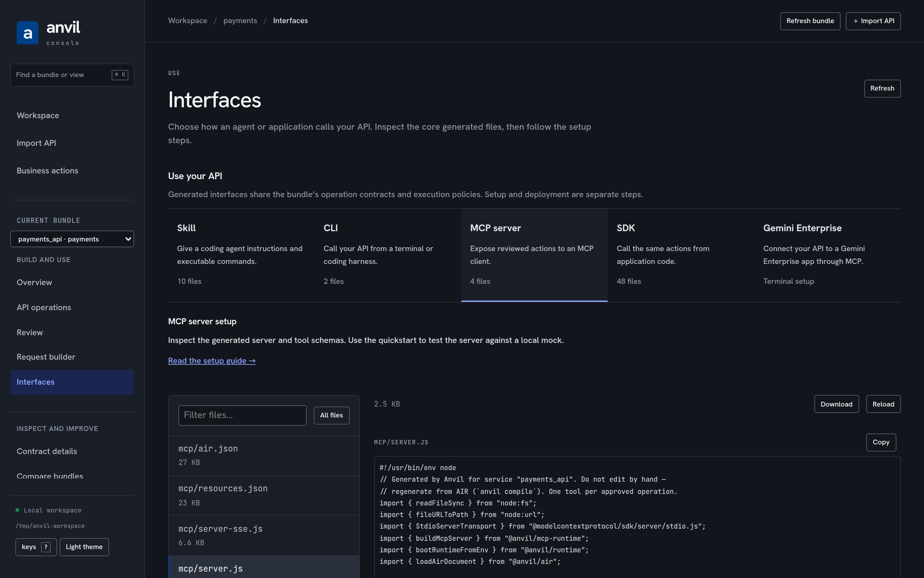Screen dimensions: 924x578
Task: Copy the server.js code
Action: [881, 442]
